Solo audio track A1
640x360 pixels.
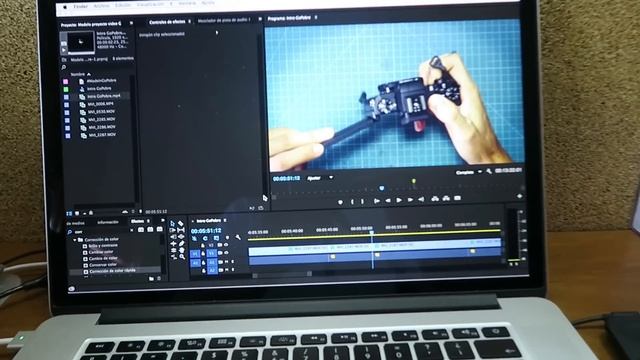(x=233, y=262)
